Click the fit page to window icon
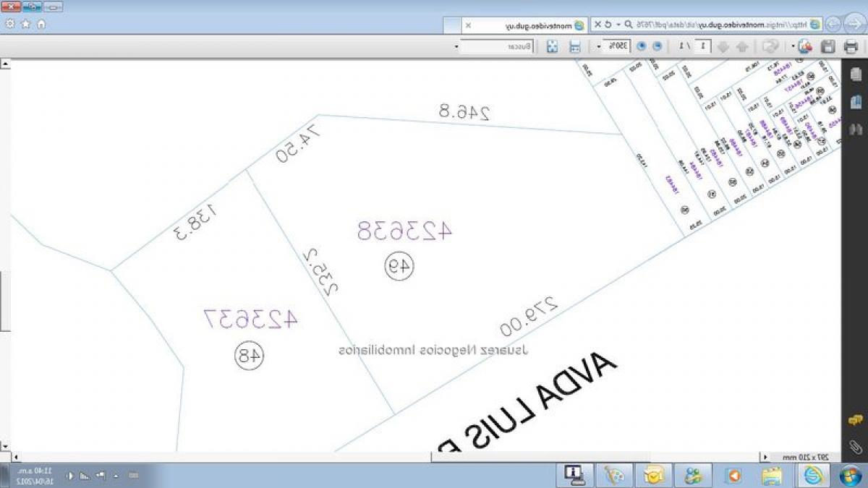This screenshot has height=488, width=868. click(x=552, y=46)
